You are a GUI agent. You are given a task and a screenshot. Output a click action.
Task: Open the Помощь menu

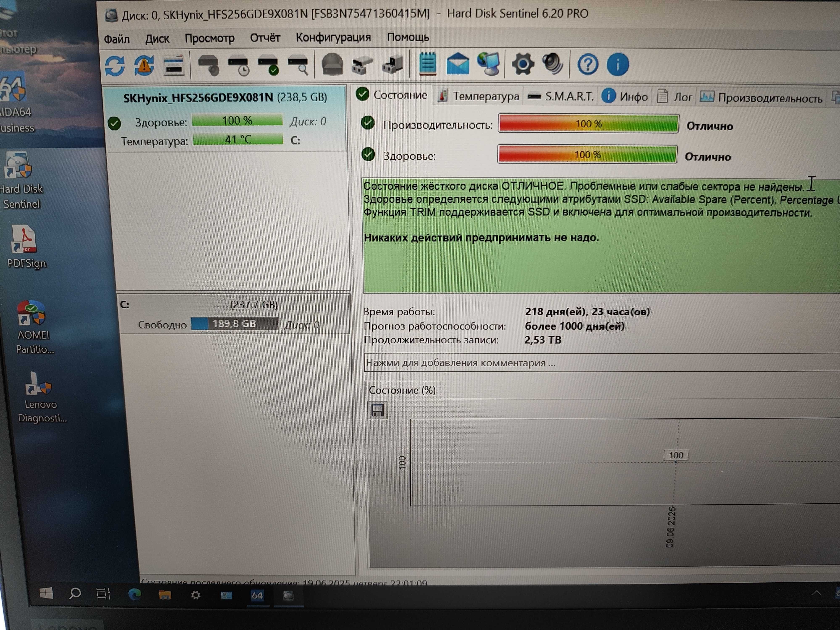(x=408, y=37)
